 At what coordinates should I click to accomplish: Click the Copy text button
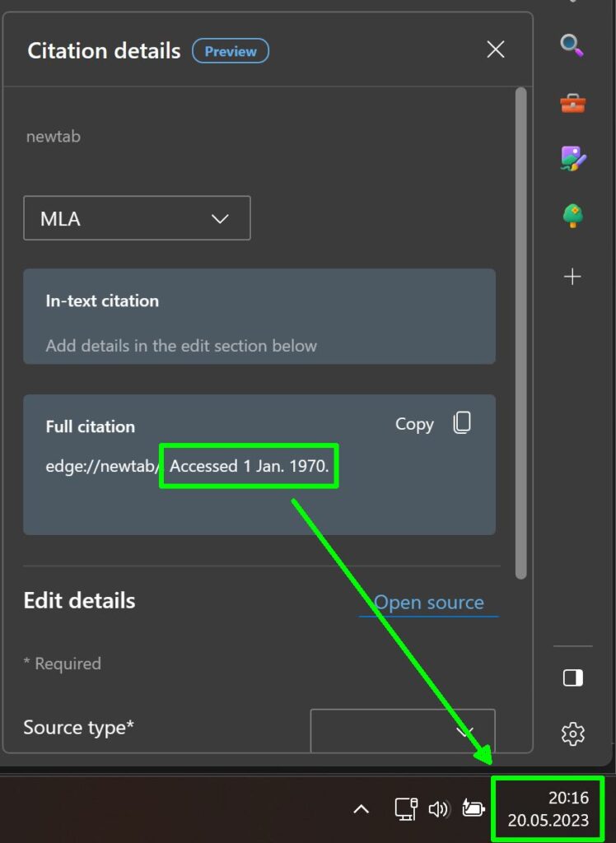click(414, 424)
